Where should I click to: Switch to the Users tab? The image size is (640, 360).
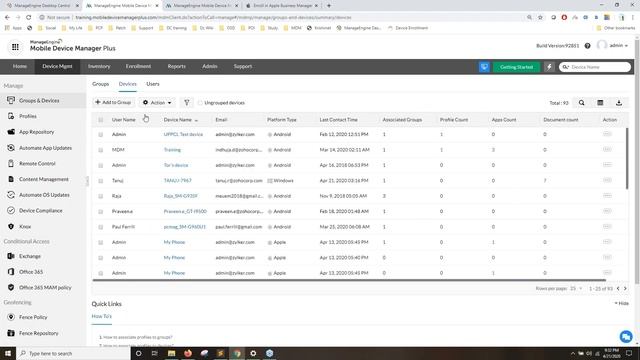tap(153, 84)
